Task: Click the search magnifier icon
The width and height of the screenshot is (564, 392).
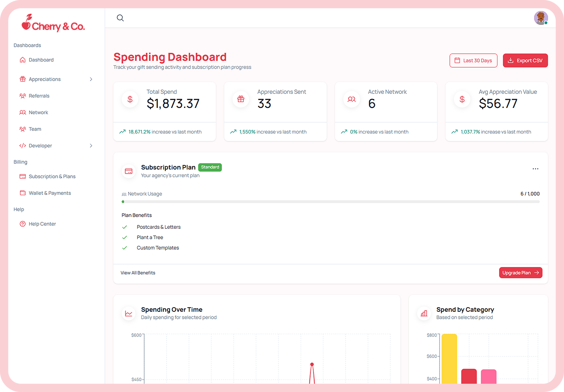Action: (x=120, y=18)
